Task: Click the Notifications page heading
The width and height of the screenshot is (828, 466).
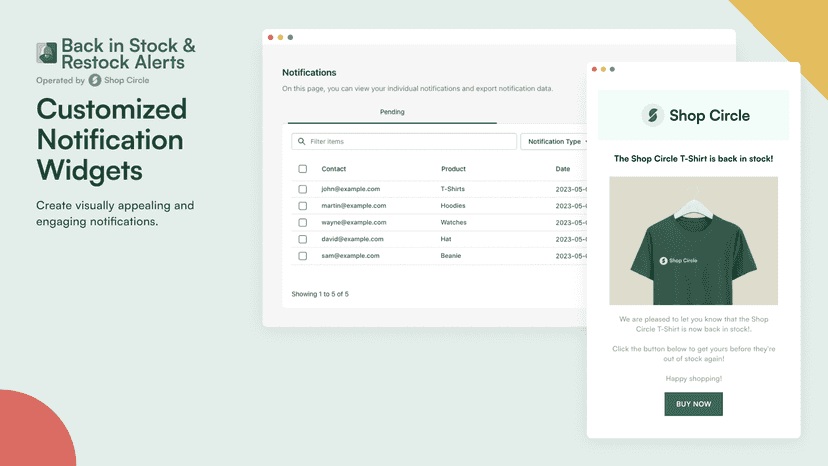Action: click(309, 72)
